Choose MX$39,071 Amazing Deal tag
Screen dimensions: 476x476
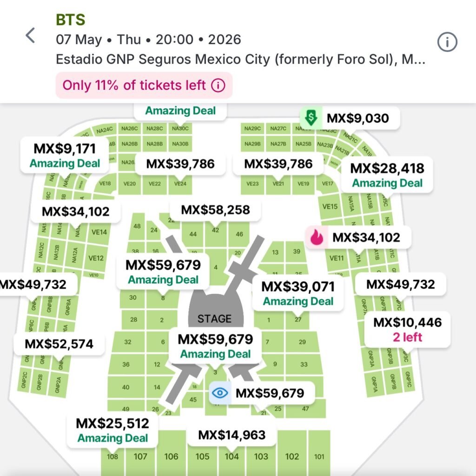(298, 293)
